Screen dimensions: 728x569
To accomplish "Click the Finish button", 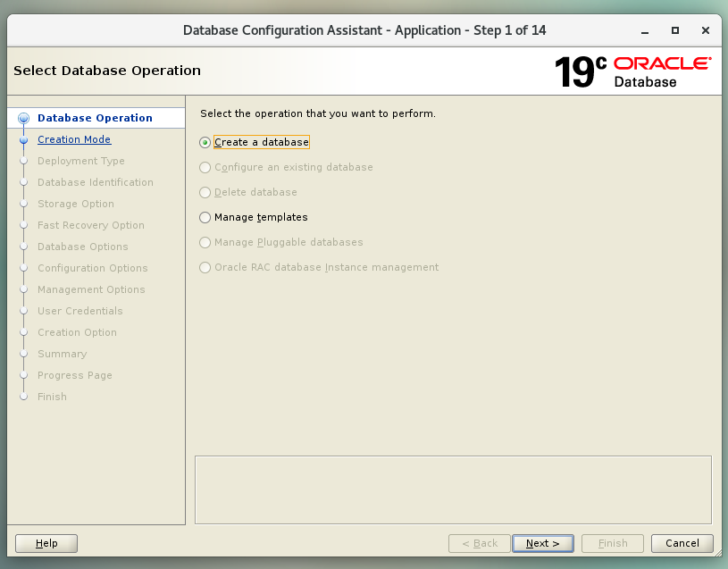I will coord(613,543).
